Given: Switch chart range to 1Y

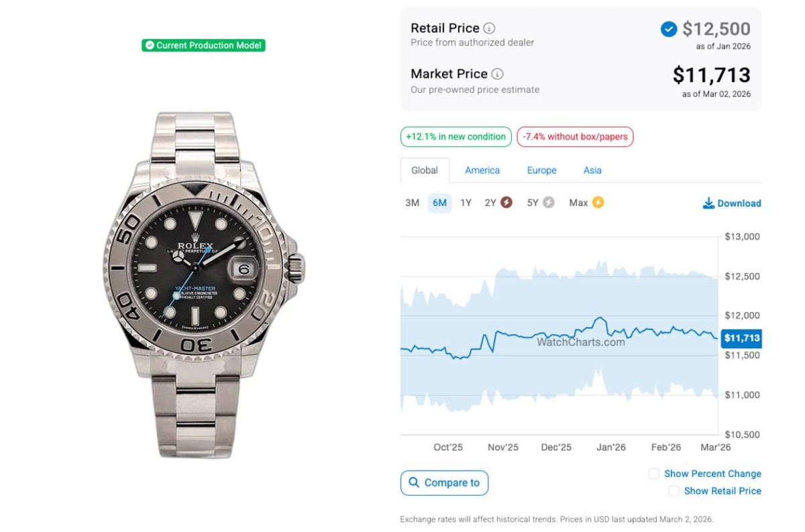Looking at the screenshot, I should pyautogui.click(x=466, y=203).
